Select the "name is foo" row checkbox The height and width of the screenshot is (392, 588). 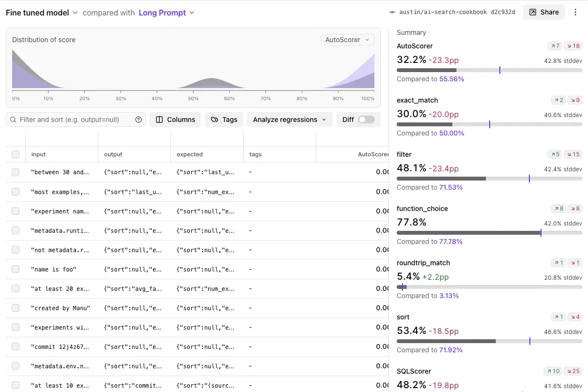pos(15,269)
